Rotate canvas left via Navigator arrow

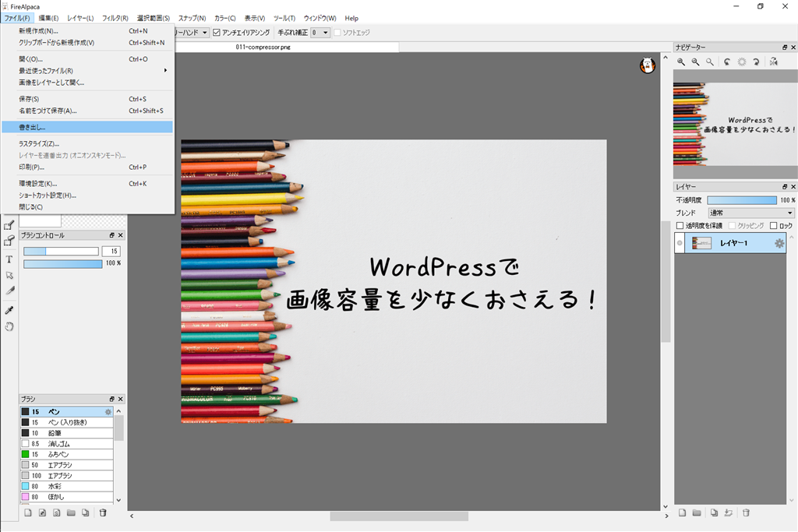coord(727,62)
